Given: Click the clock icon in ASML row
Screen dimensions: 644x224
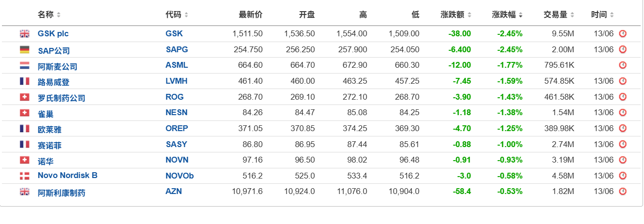Looking at the screenshot, I should [x=623, y=65].
